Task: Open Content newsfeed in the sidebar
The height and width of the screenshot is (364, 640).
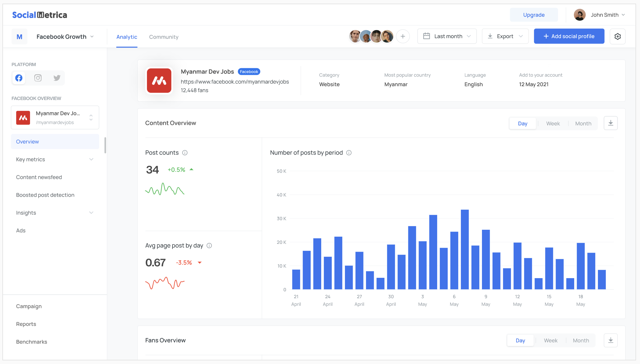Action: 39,177
